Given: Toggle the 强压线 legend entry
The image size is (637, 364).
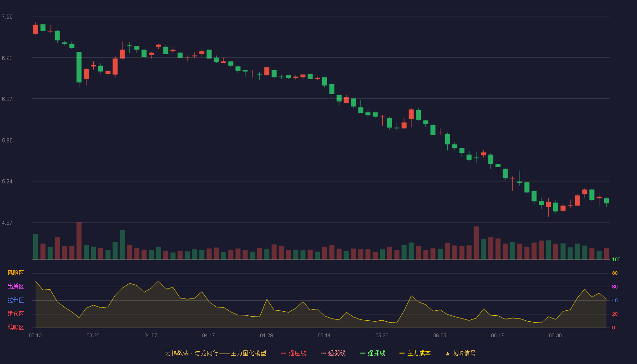Looking at the screenshot, I should pos(293,353).
